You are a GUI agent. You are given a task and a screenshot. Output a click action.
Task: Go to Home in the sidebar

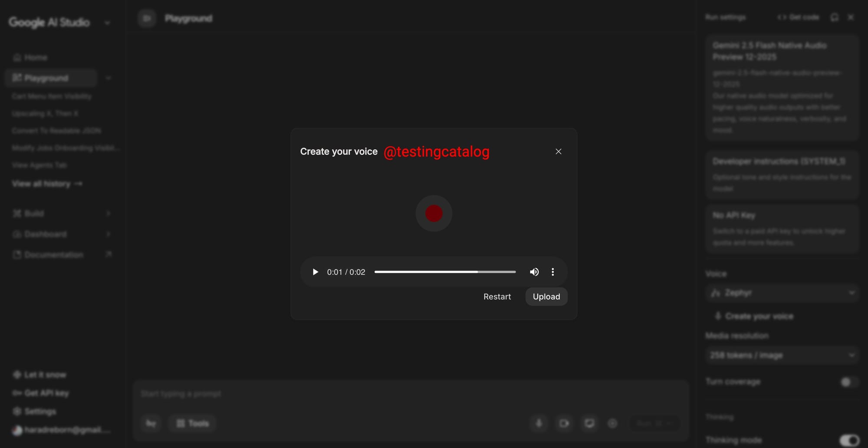[x=36, y=57]
